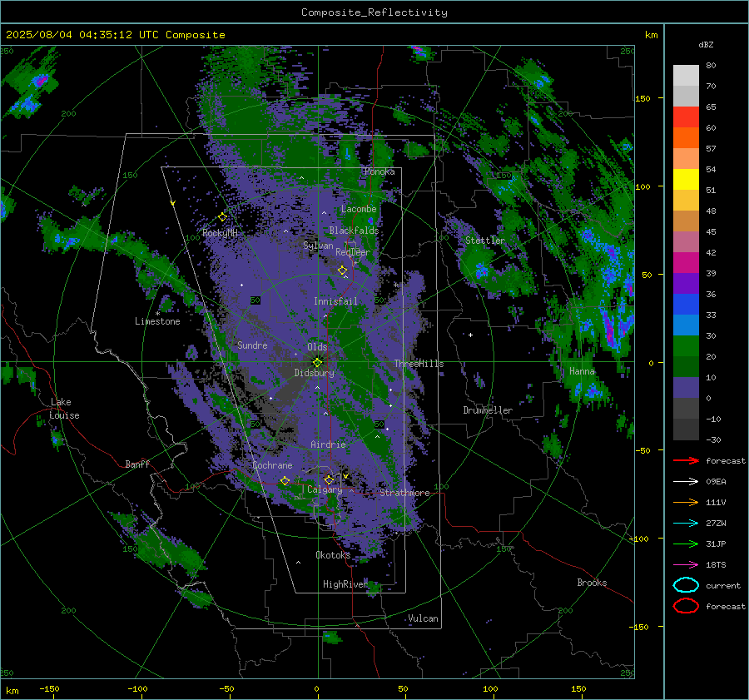Click the magenta 18TS arrow icon
749x700 pixels.
[686, 565]
